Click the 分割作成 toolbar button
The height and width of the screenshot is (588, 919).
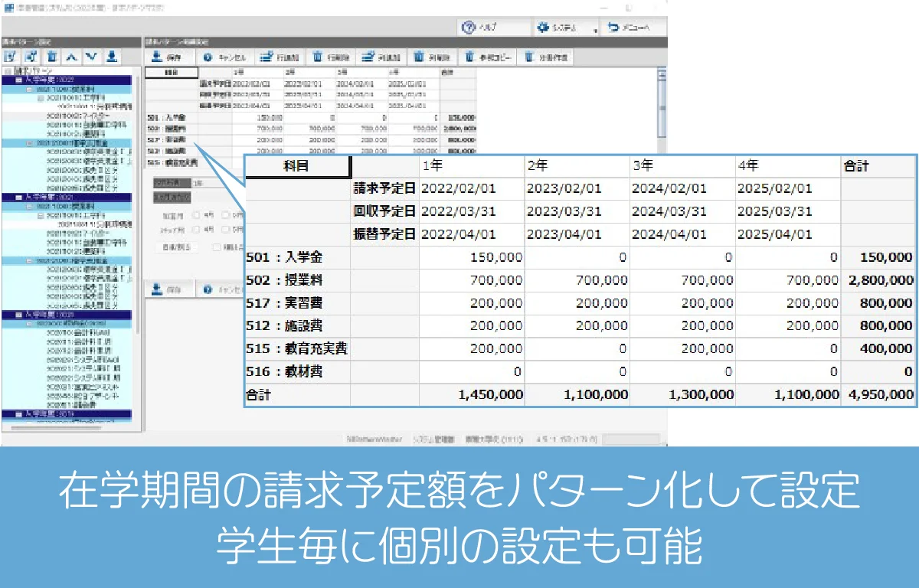tap(547, 57)
